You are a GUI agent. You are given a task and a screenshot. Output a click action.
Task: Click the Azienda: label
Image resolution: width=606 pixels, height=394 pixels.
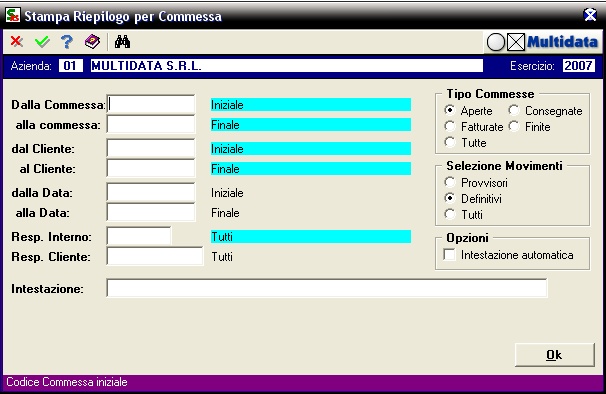point(31,66)
